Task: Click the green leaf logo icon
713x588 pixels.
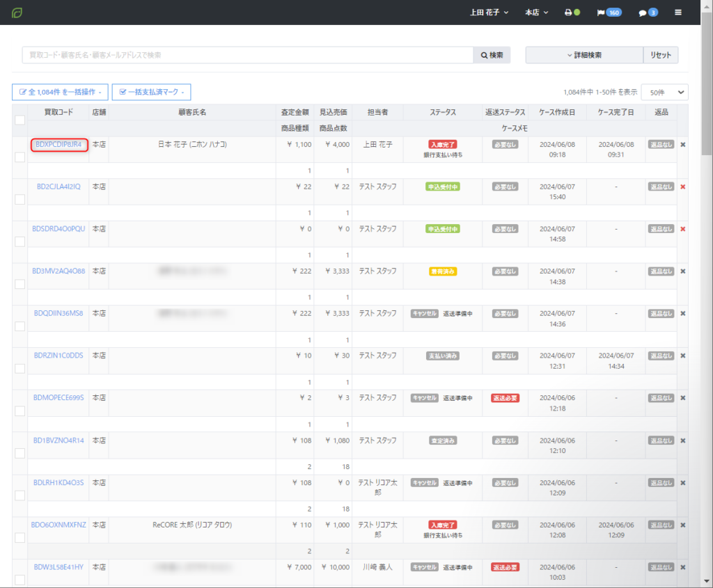Action: 17,13
